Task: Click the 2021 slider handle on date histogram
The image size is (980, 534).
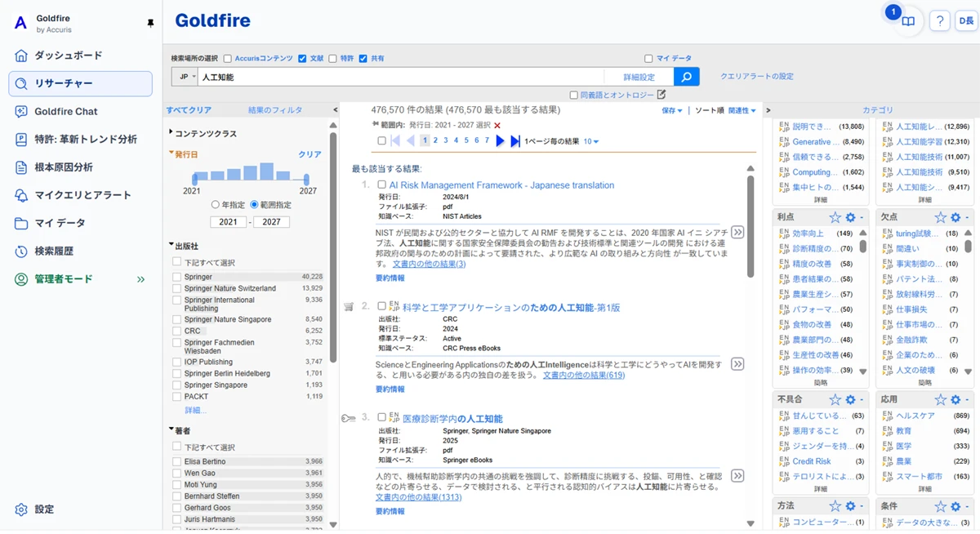Action: click(x=194, y=179)
